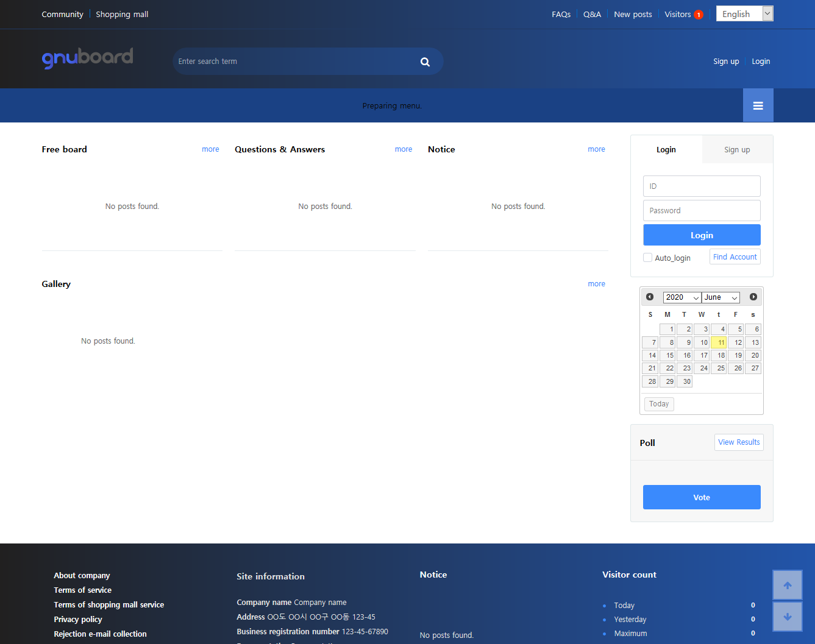Open the English language dropdown

(744, 14)
